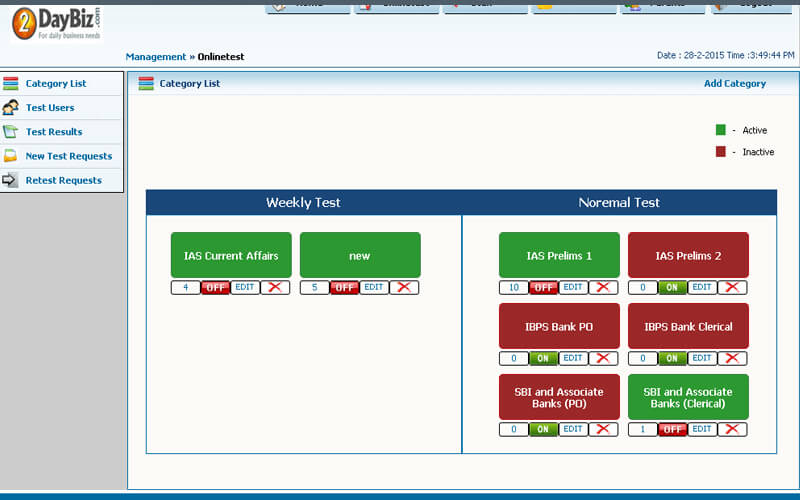Delete IAS Prelims 1 using red X
The height and width of the screenshot is (500, 800).
point(603,287)
